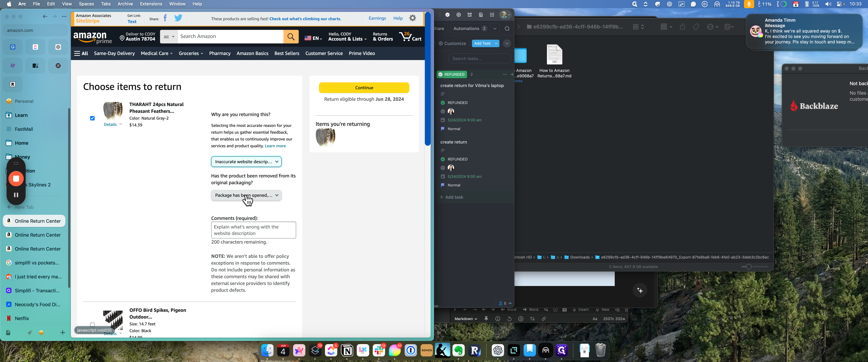Adjust the Finder icon size slider
868x362 pixels.
(x=748, y=267)
